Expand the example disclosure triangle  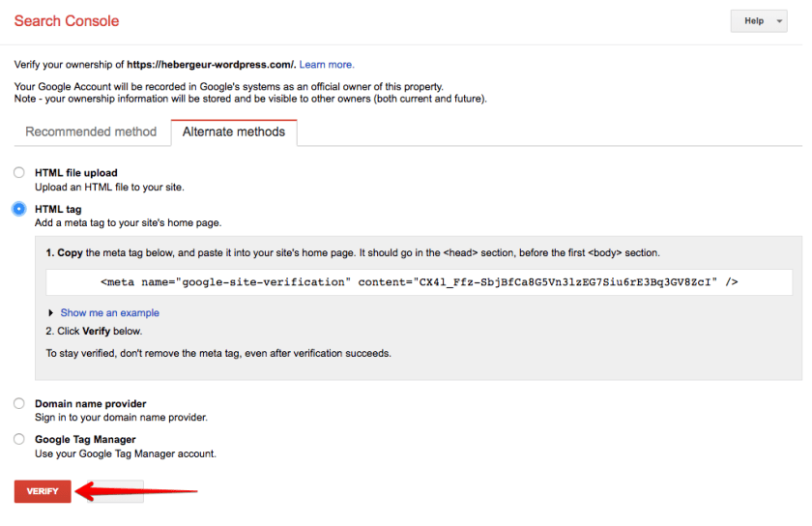pos(51,313)
